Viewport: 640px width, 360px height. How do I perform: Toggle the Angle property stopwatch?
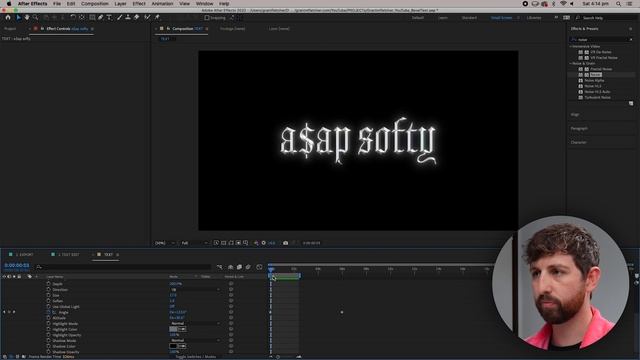click(x=49, y=312)
